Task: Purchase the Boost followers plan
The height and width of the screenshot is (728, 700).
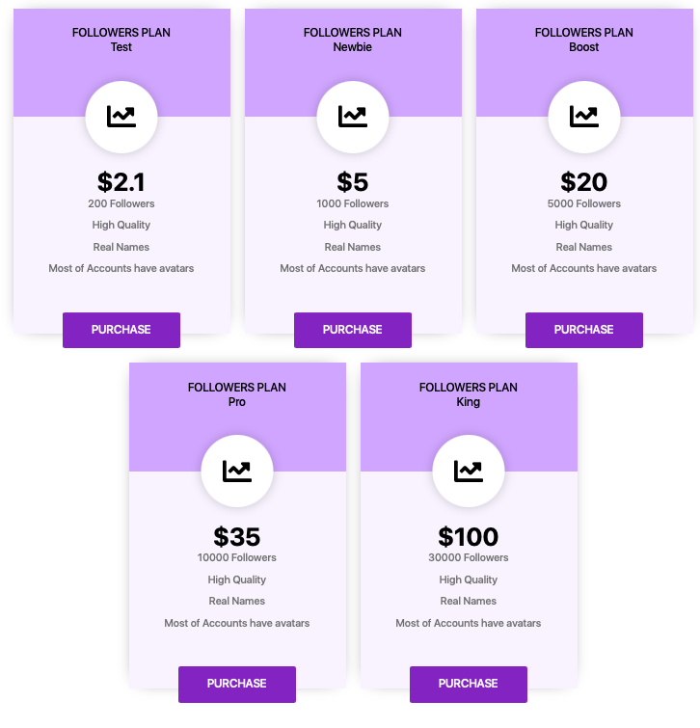Action: pyautogui.click(x=584, y=330)
